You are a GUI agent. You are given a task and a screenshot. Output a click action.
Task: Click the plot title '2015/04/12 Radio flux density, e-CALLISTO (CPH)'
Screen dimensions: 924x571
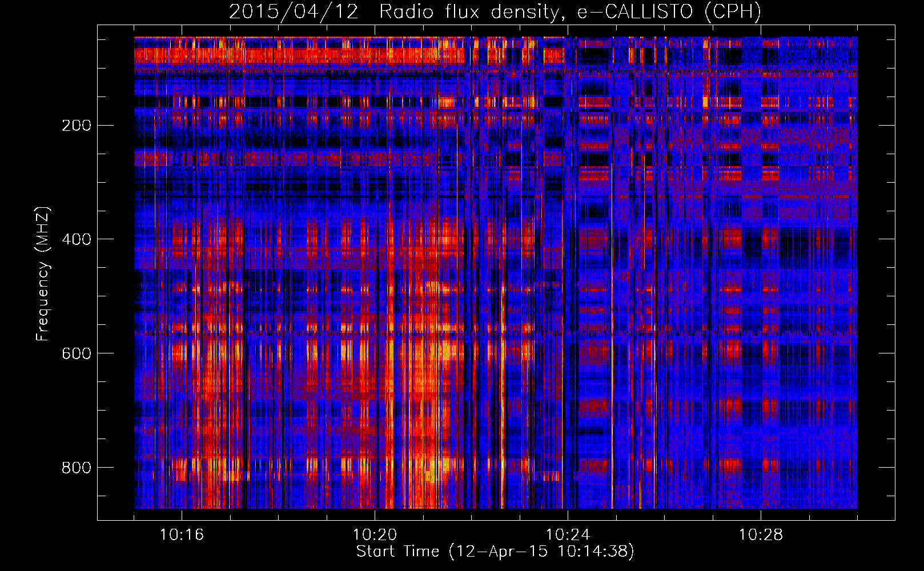coord(495,11)
